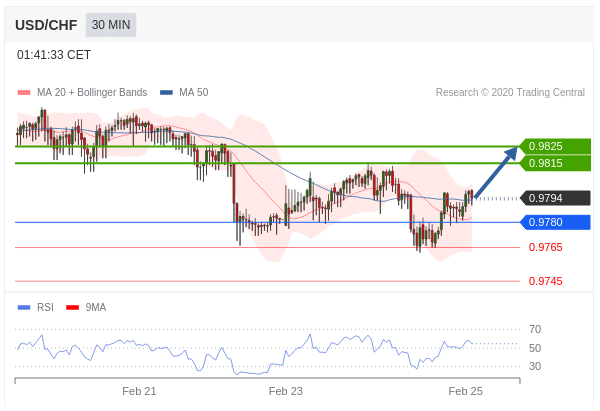Click the MA 50 legend label
The image size is (600, 411).
tap(194, 92)
